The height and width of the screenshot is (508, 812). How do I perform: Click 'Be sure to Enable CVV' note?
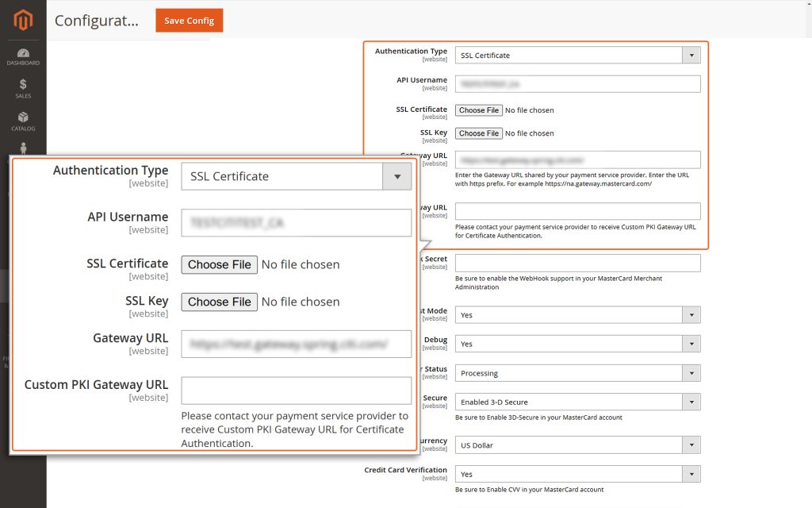pyautogui.click(x=529, y=489)
